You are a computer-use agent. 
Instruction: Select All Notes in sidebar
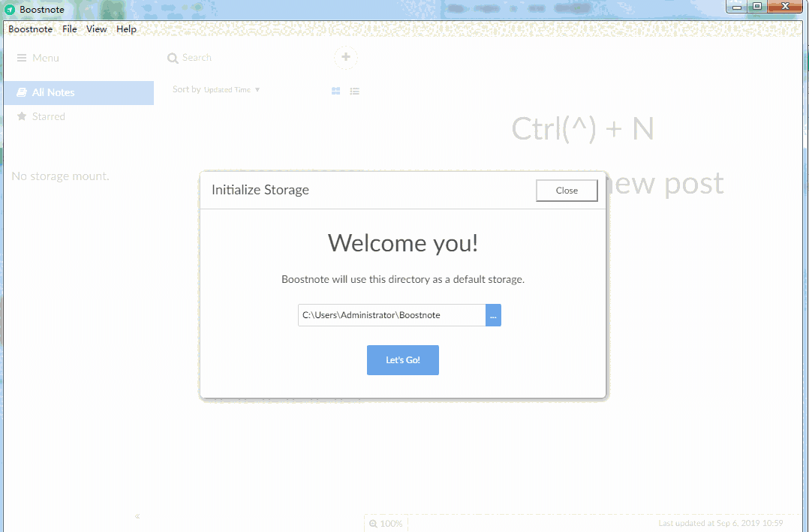point(79,92)
